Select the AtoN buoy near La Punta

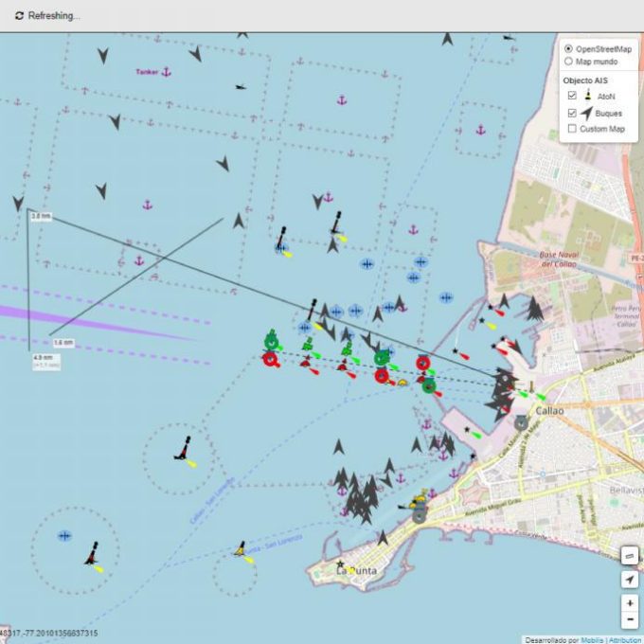[241, 549]
